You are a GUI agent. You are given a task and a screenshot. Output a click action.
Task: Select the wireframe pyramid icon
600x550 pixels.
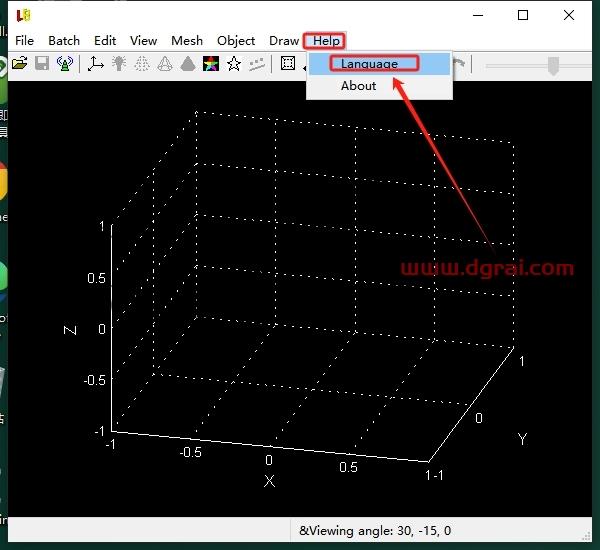[x=165, y=64]
